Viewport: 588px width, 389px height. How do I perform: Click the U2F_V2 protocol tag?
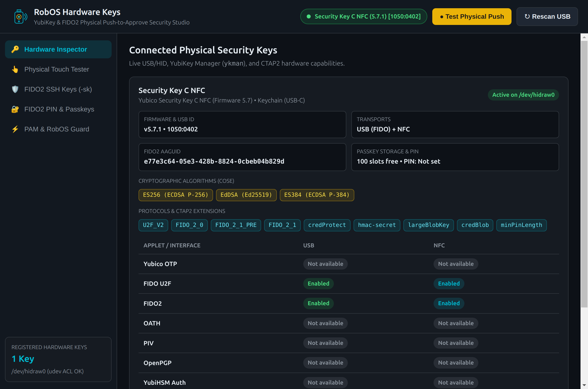(153, 225)
